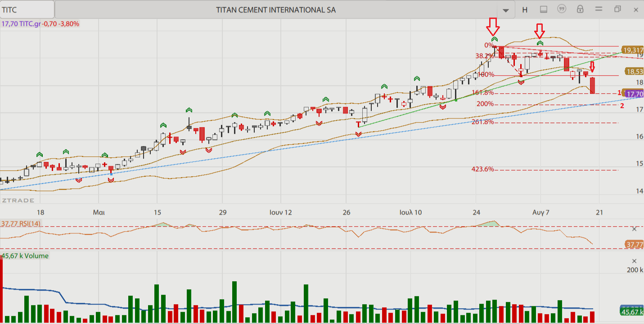644x324 pixels.
Task: Click the 45,67 k volume value tag
Action: (x=632, y=312)
